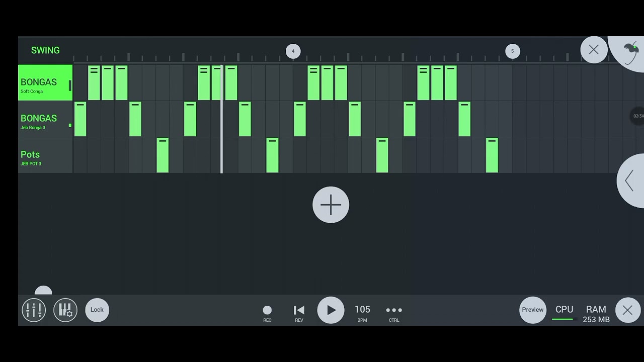The image size is (644, 362).
Task: Toggle the Pots step below marker 4
Action: (300, 155)
